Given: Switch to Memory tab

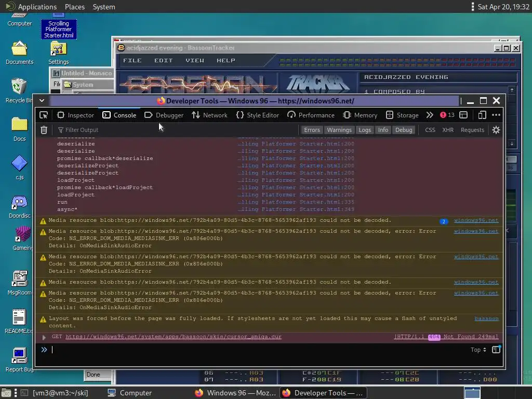Looking at the screenshot, I should pos(360,115).
